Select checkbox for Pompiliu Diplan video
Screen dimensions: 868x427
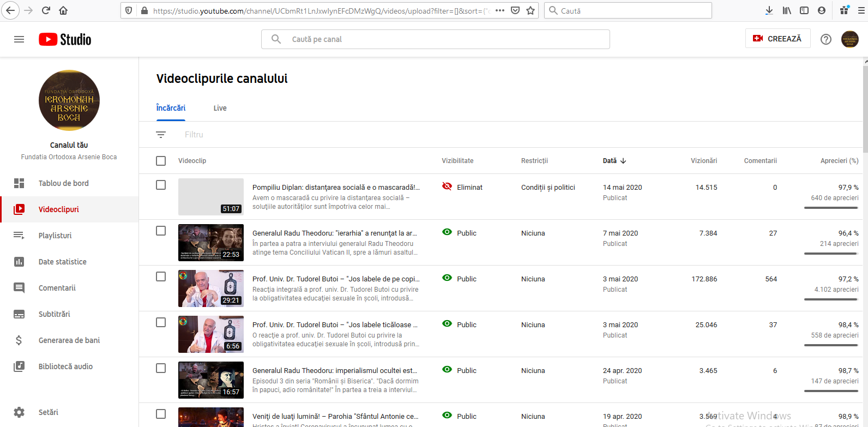pos(161,185)
